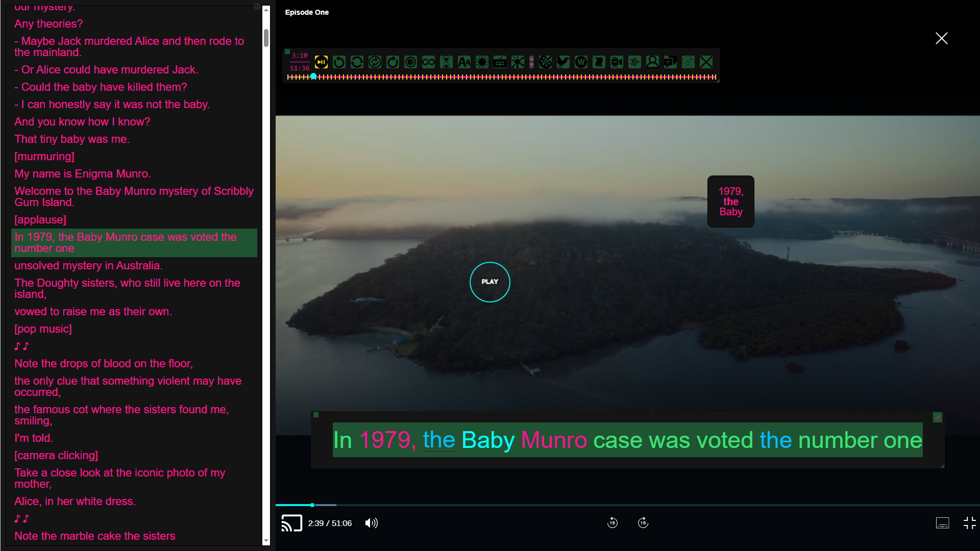Click the Wikipedia W icon
The image size is (980, 551).
click(581, 62)
